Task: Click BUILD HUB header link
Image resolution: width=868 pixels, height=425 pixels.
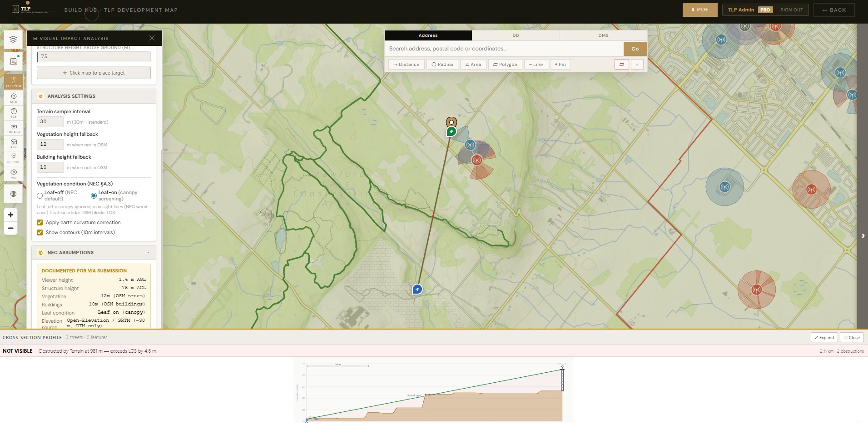Action: [80, 10]
